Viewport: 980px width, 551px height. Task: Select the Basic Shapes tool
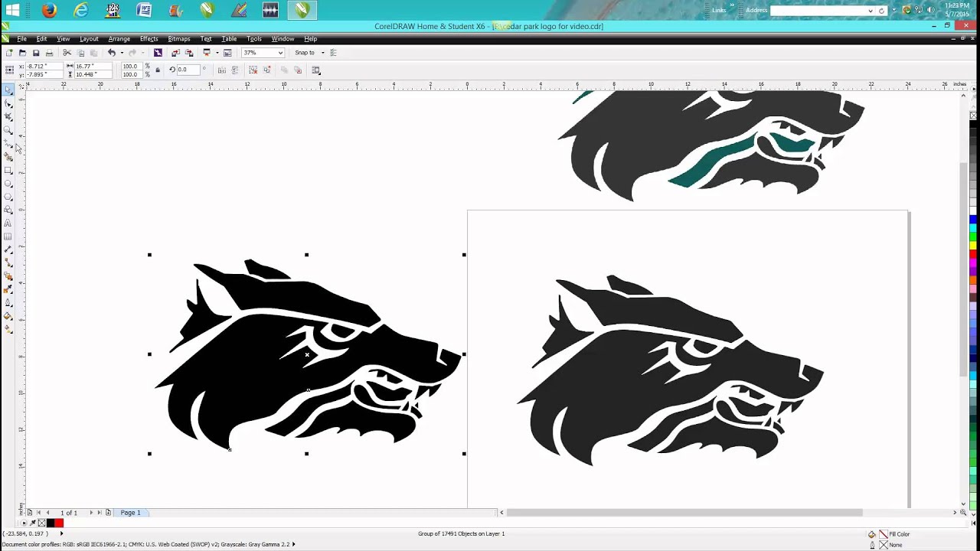(x=8, y=209)
